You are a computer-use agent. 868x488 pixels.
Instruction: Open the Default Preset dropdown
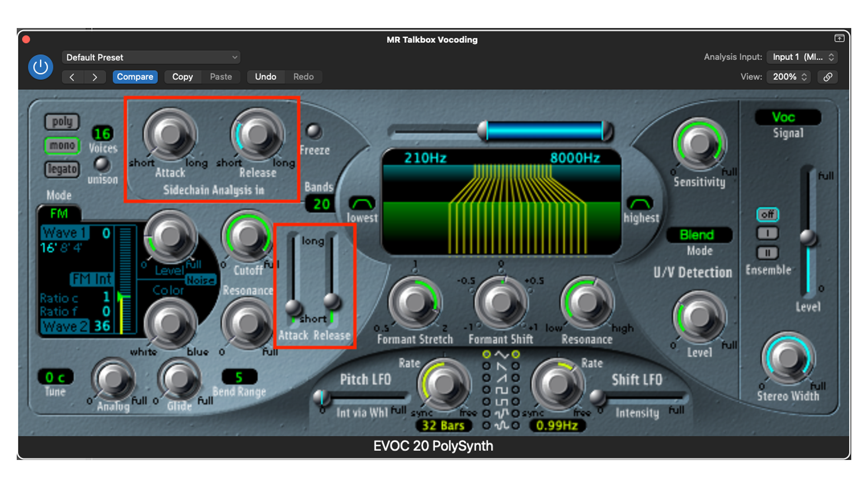[151, 57]
